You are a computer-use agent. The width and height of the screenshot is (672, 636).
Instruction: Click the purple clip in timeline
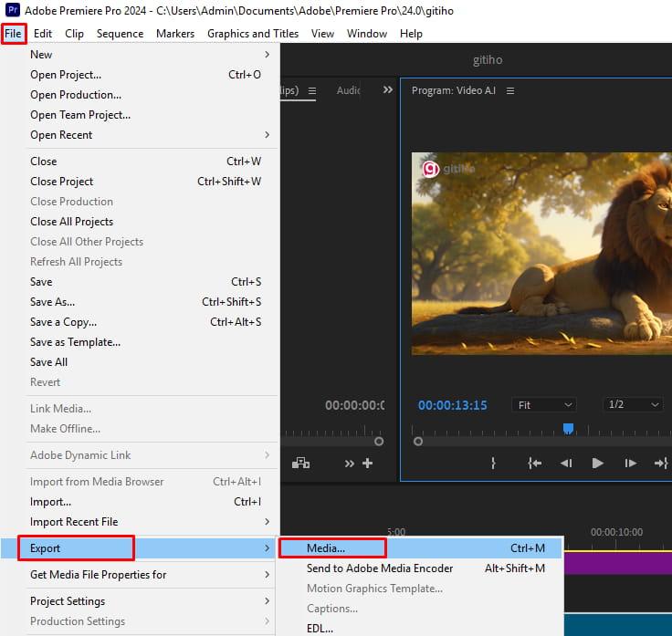pyautogui.click(x=618, y=563)
